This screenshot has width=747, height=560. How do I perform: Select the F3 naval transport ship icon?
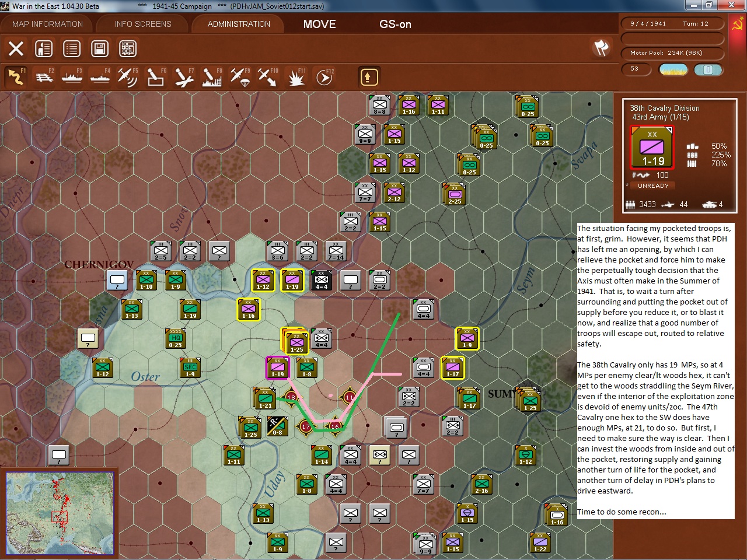pos(72,76)
